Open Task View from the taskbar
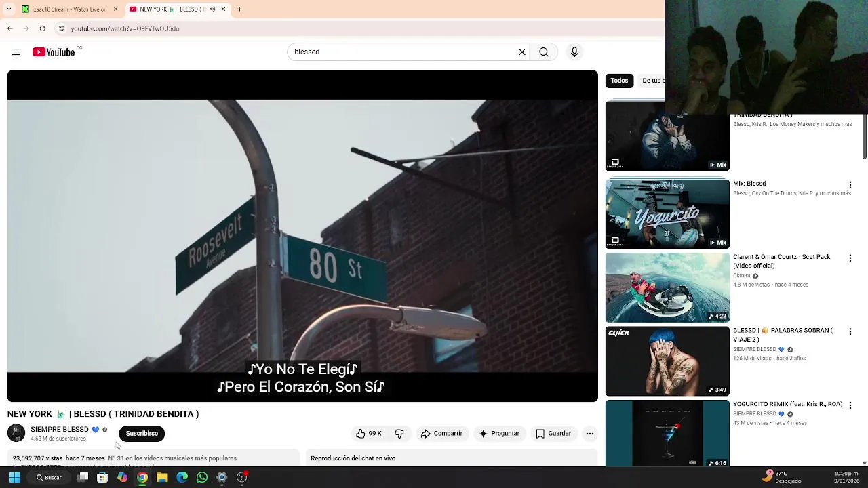 tap(83, 478)
